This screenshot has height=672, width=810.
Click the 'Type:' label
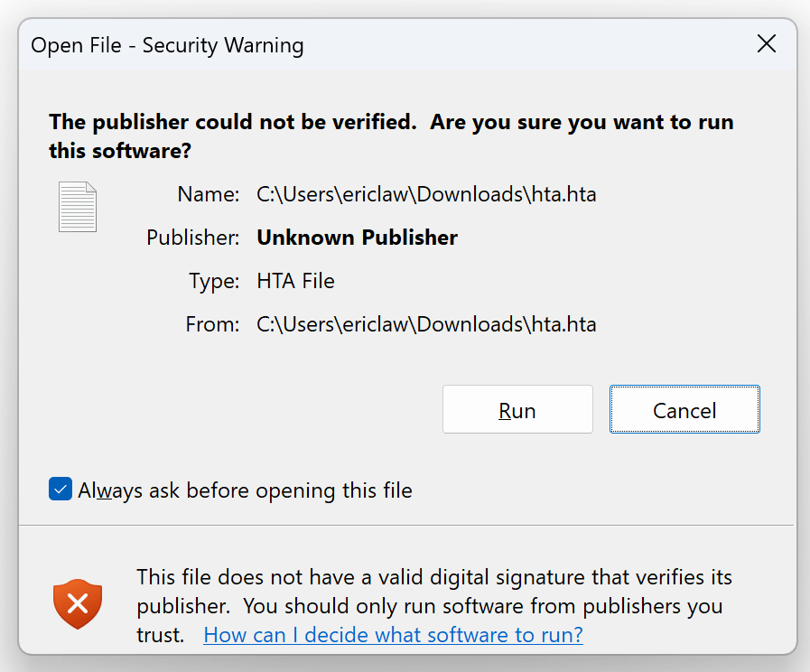click(214, 282)
